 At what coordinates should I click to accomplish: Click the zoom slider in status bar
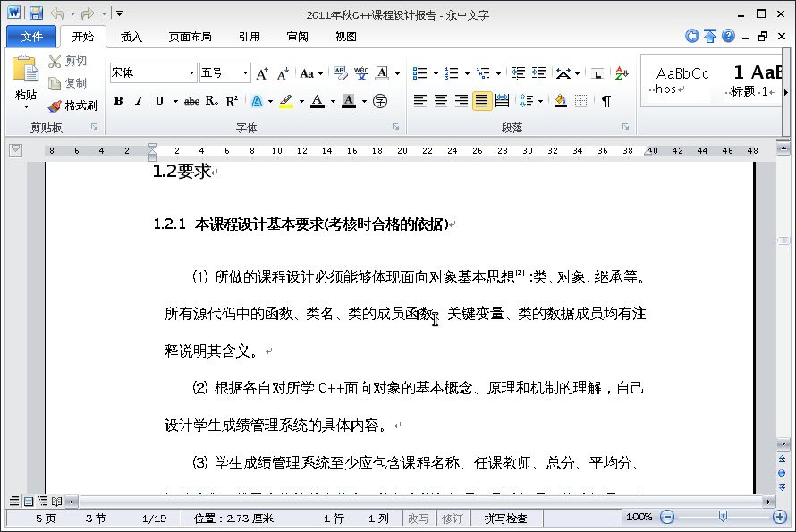723,517
